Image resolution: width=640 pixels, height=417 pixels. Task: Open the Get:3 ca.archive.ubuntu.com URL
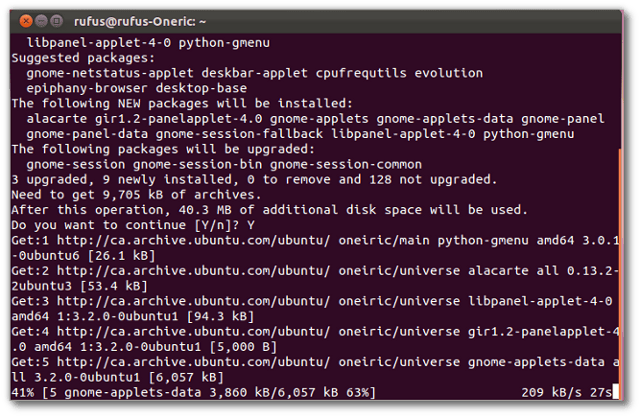tap(193, 302)
